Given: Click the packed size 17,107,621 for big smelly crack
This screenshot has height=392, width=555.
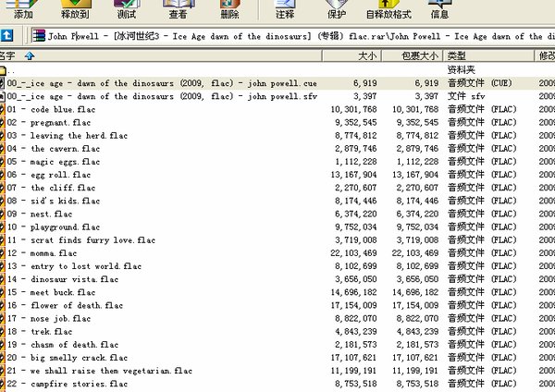Looking at the screenshot, I should click(x=415, y=358).
